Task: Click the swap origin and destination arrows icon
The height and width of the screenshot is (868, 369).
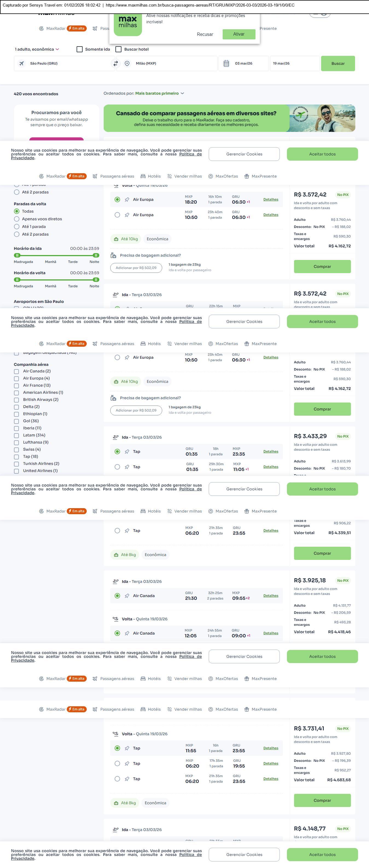Action: coord(115,63)
